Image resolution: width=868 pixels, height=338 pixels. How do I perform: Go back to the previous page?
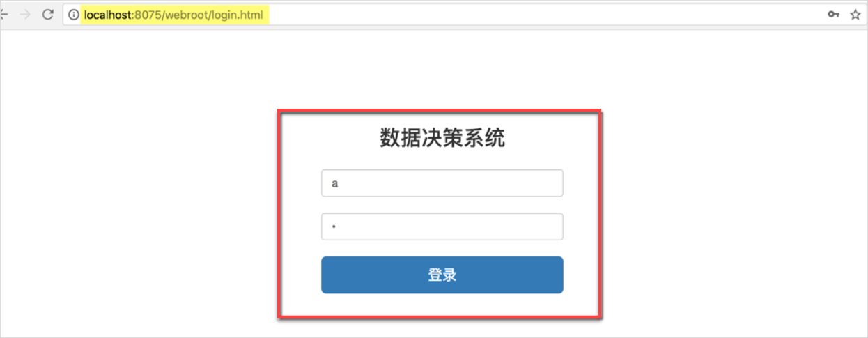[3, 15]
